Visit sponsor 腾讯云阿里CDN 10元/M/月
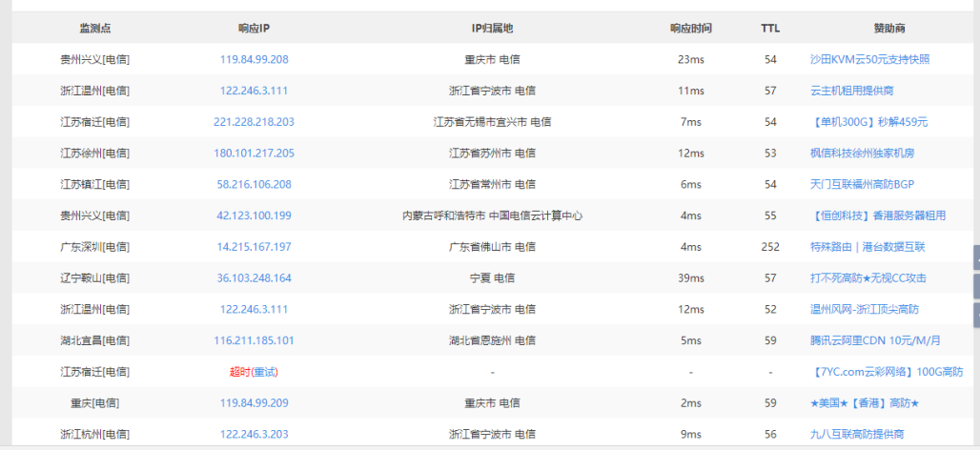Viewport: 980px width, 451px height. [x=875, y=341]
